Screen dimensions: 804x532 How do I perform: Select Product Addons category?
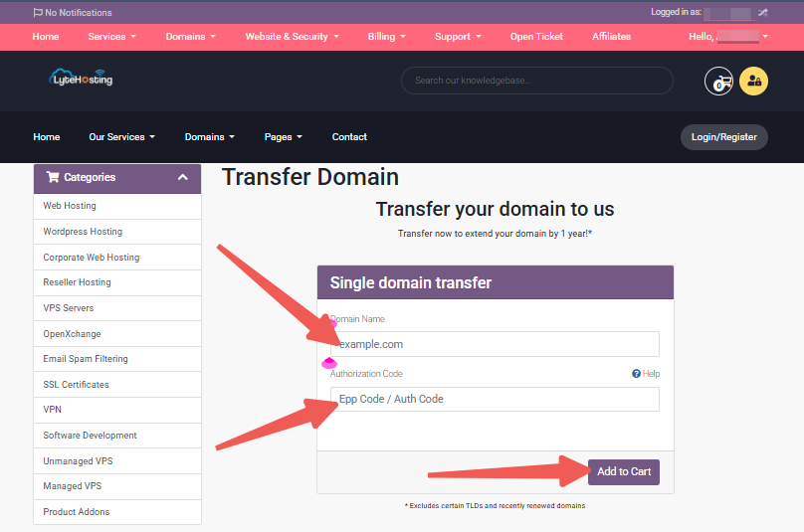117,511
